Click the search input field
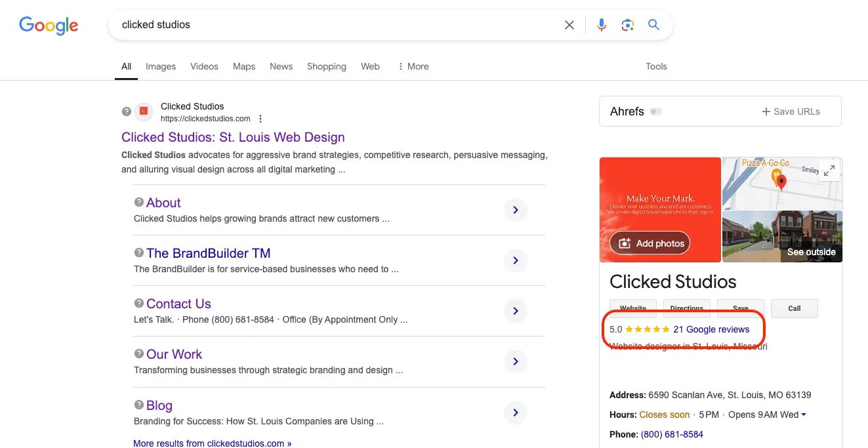The width and height of the screenshot is (868, 448). point(338,25)
